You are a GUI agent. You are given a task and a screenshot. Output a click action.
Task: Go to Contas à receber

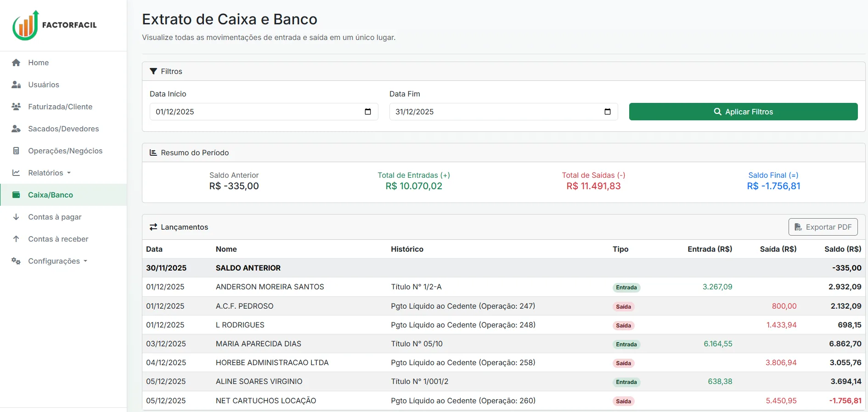(63, 239)
